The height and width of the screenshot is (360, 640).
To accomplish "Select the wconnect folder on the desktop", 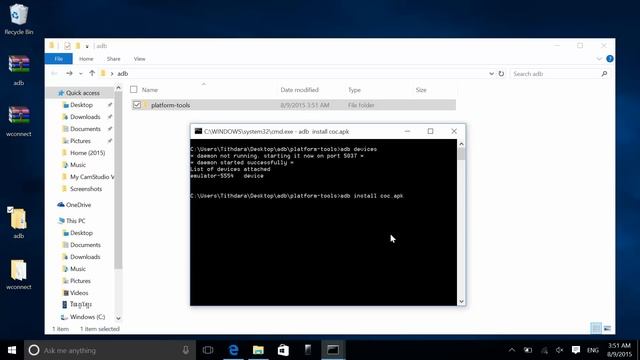I will (x=19, y=274).
